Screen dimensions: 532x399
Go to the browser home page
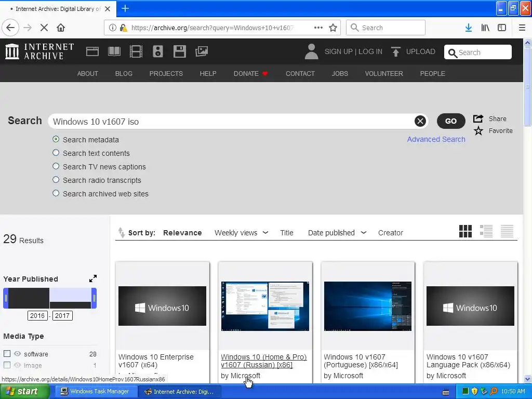(61, 28)
